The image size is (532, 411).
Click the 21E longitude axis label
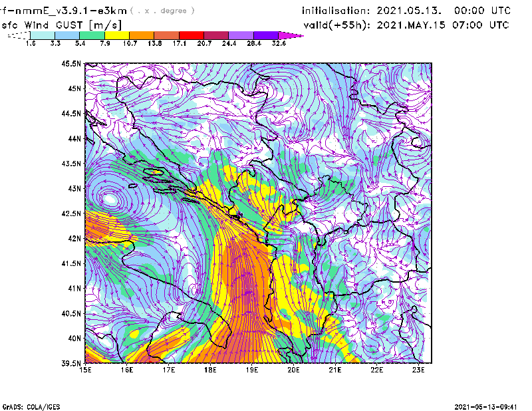pos(335,370)
